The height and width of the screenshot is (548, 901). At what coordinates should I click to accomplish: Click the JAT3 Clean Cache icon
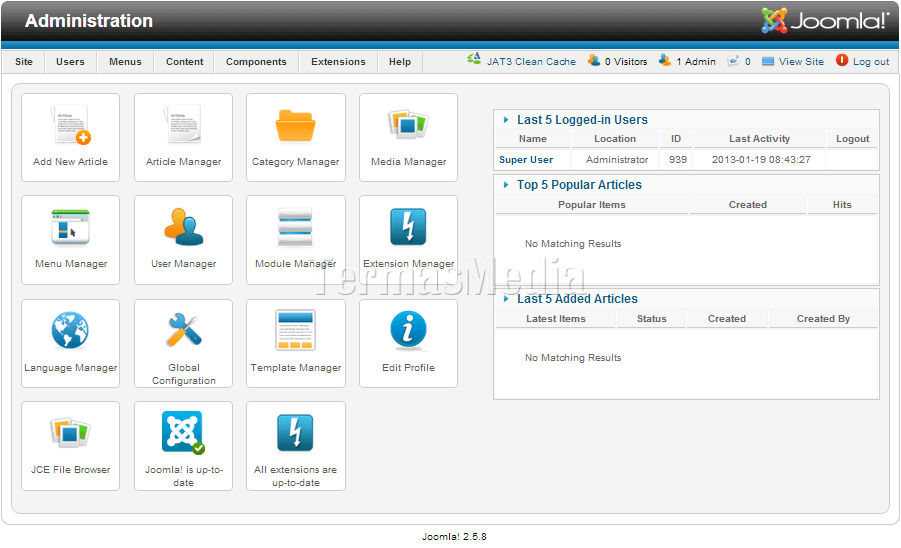474,59
